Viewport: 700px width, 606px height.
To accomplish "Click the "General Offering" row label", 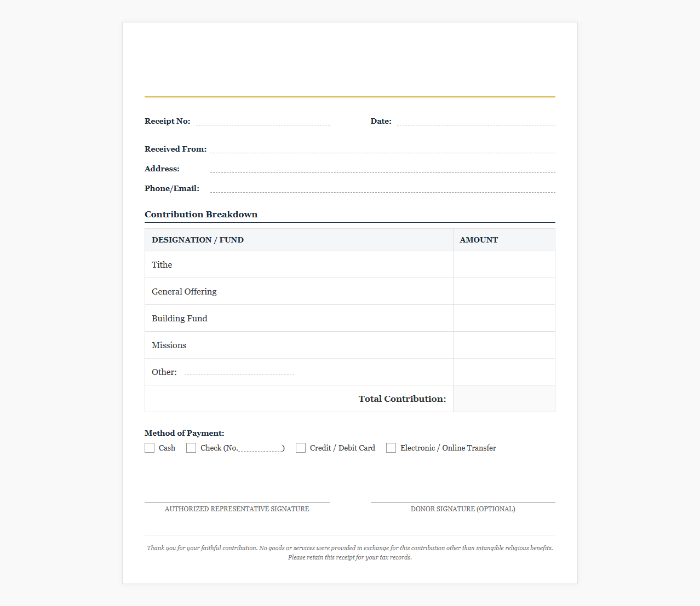I will tap(184, 292).
